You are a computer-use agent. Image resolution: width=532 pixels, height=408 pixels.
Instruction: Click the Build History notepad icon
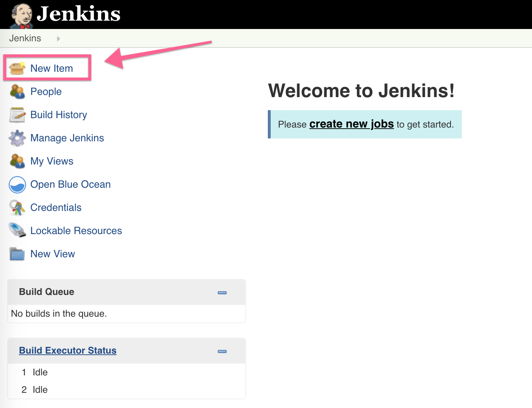[x=17, y=115]
